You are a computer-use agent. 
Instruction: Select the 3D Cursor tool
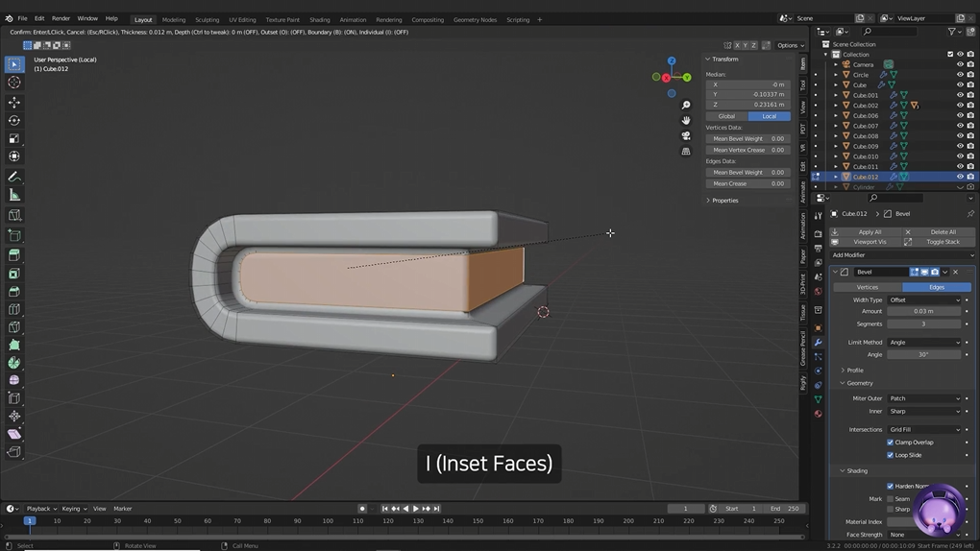14,83
